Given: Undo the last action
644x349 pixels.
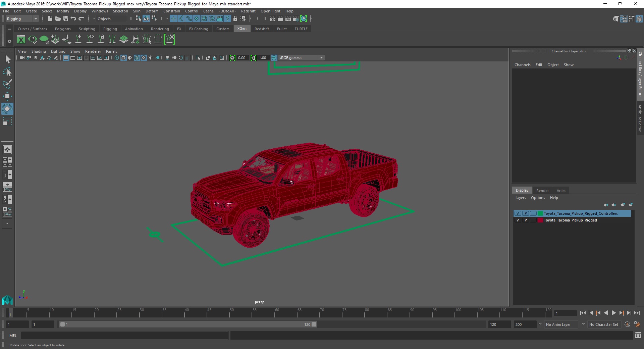Looking at the screenshot, I should [73, 19].
